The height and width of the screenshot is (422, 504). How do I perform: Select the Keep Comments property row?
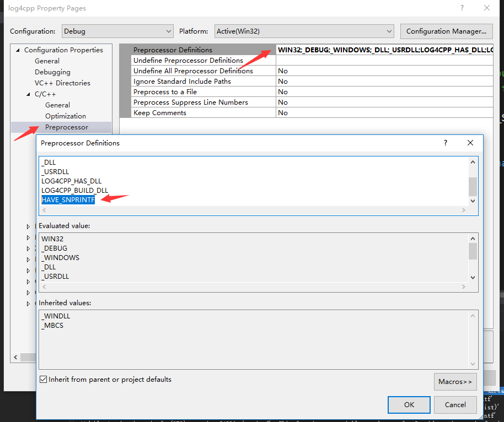[x=203, y=113]
